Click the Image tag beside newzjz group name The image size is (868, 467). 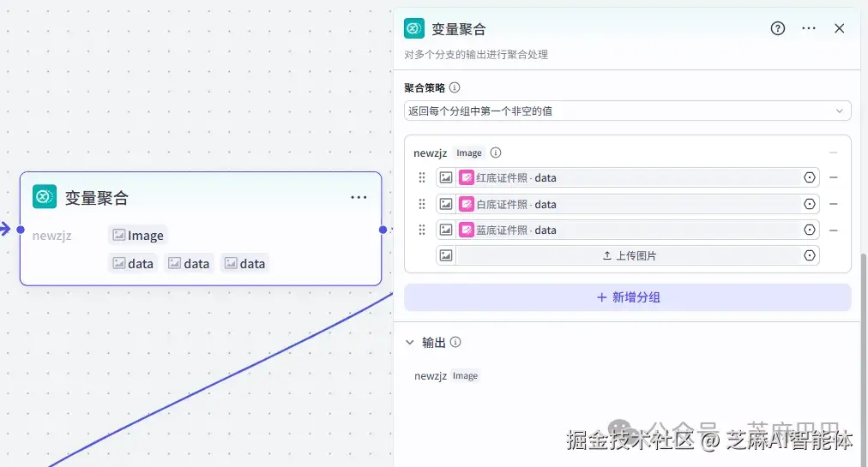point(469,153)
